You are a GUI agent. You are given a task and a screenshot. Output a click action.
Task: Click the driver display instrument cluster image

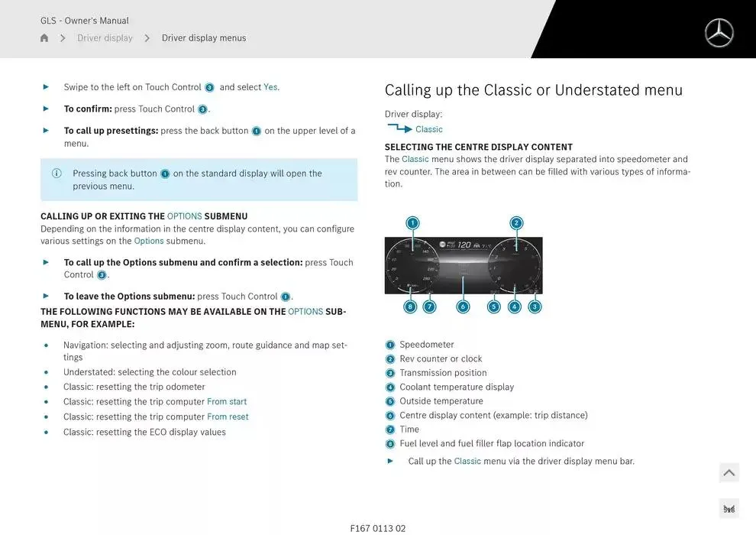tap(464, 265)
